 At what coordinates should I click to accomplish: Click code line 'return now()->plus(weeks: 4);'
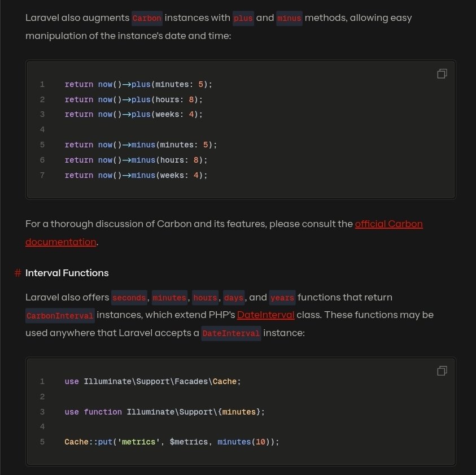pyautogui.click(x=134, y=115)
